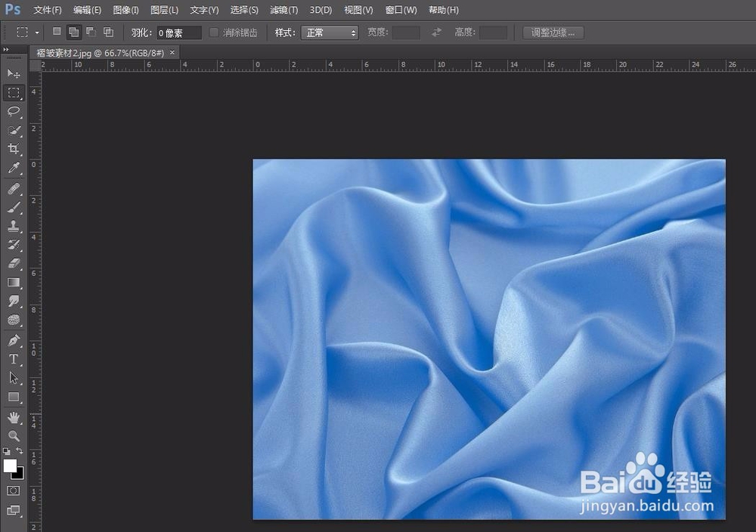Image resolution: width=756 pixels, height=532 pixels.
Task: Activate the Add to Selection mode
Action: point(73,32)
